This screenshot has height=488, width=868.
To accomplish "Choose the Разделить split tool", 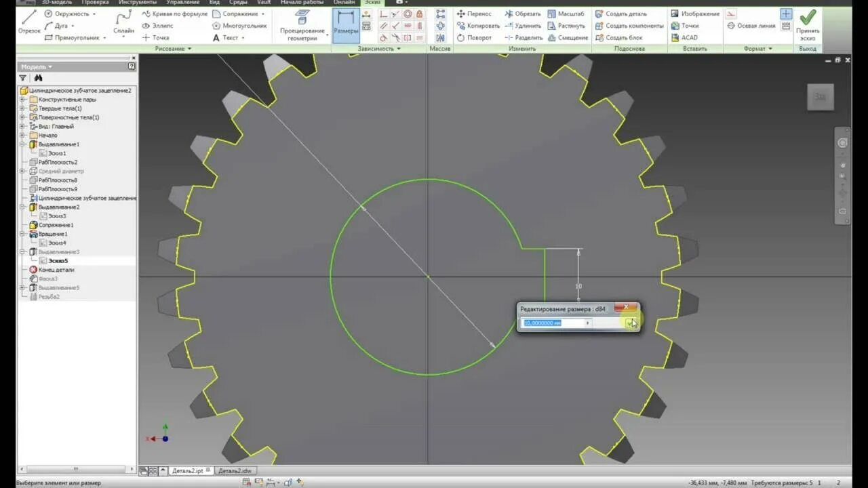I will tap(524, 38).
